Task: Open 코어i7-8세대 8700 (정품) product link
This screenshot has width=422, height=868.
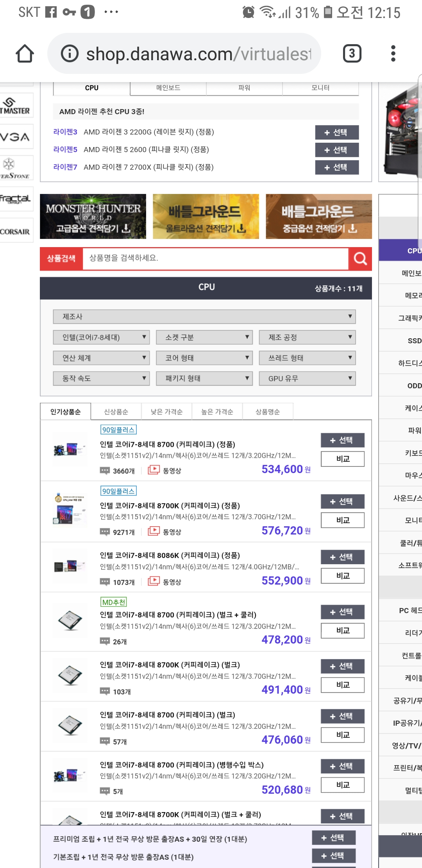Action: [168, 445]
